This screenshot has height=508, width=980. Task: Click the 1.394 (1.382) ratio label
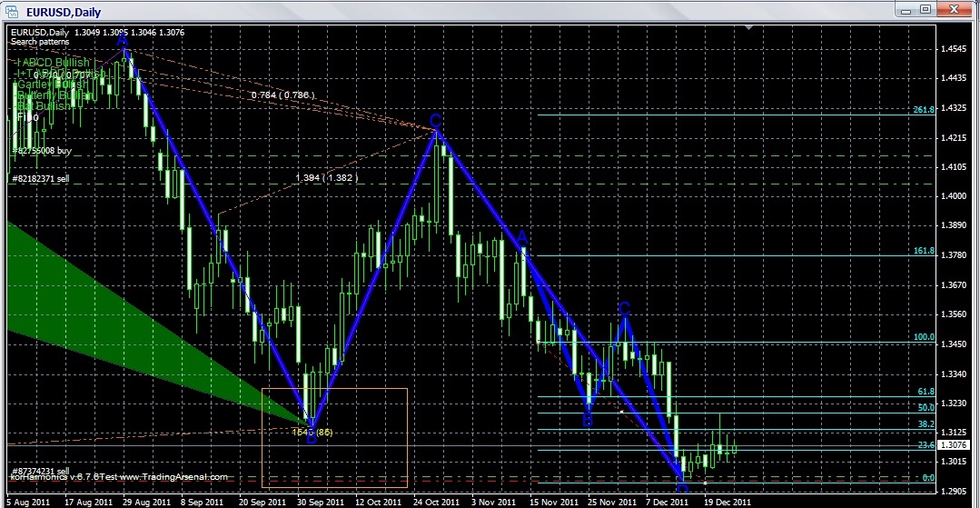click(326, 178)
